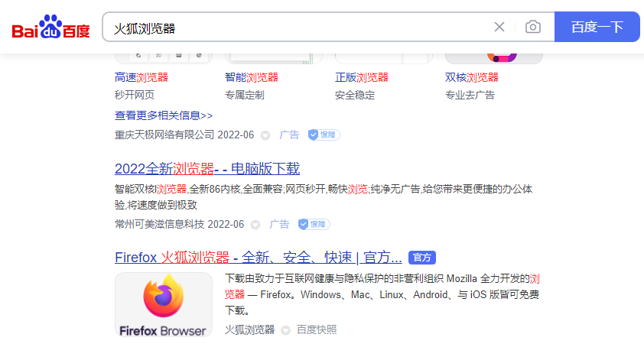Open the dropdown arrow beside 重庆天极网络有限公司 2022-06
This screenshot has height=344, width=644.
point(265,135)
